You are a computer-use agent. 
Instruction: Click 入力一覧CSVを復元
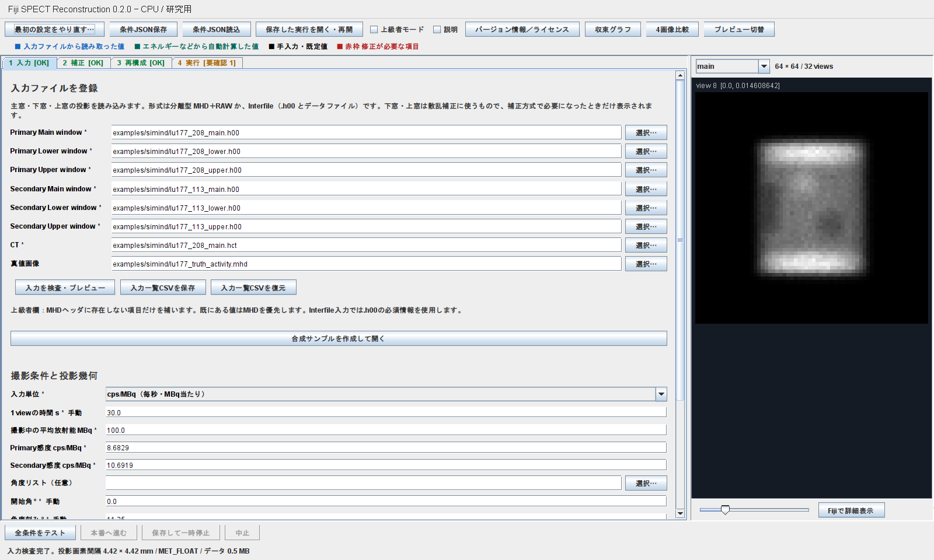(253, 288)
